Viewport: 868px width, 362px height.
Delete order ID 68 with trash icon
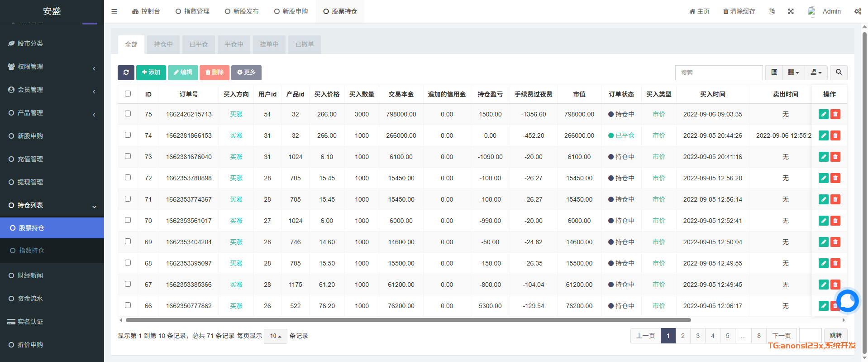tap(835, 263)
